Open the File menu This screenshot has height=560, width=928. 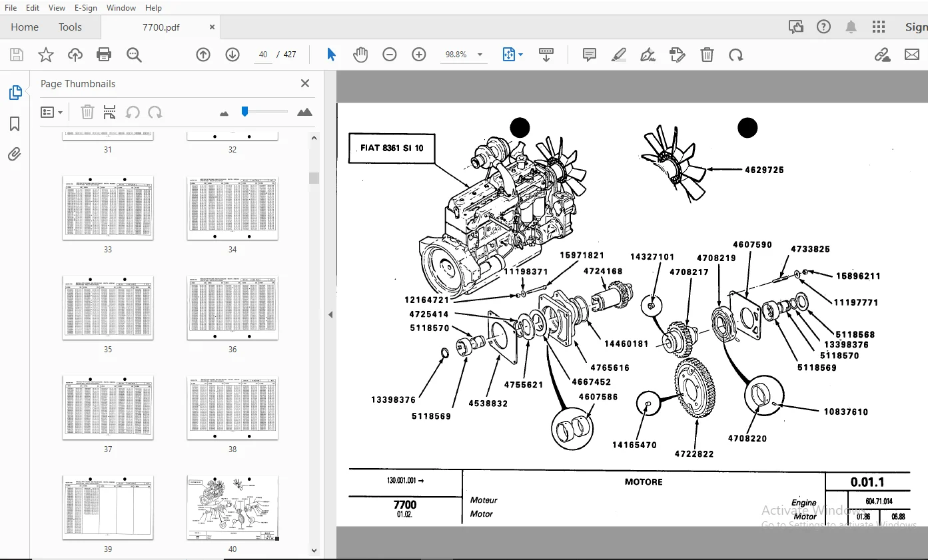pyautogui.click(x=11, y=8)
